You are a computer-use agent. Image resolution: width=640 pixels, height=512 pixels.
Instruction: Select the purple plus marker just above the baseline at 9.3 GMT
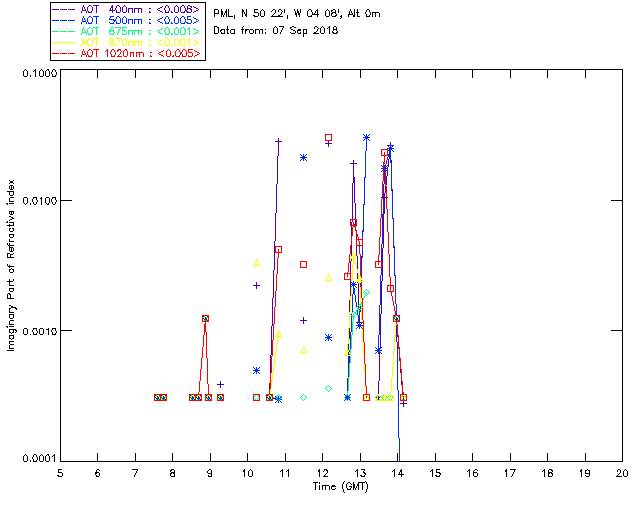pyautogui.click(x=220, y=384)
